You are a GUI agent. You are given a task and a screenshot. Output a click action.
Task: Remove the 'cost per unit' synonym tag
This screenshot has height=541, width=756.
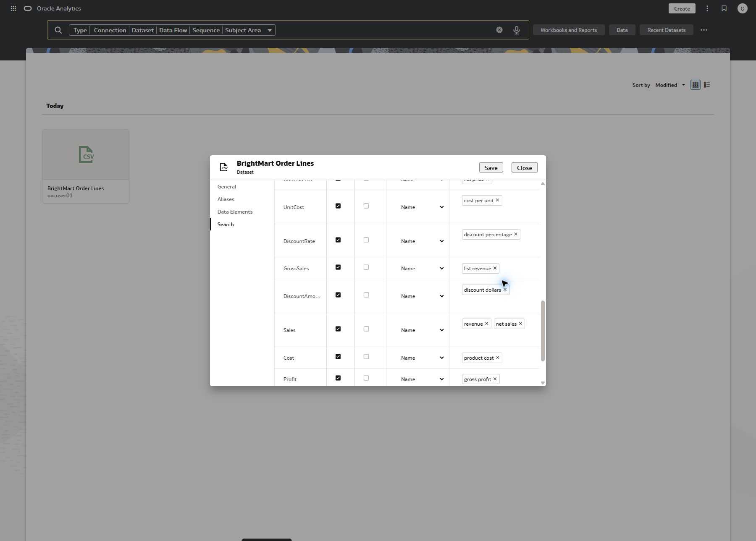(x=498, y=200)
